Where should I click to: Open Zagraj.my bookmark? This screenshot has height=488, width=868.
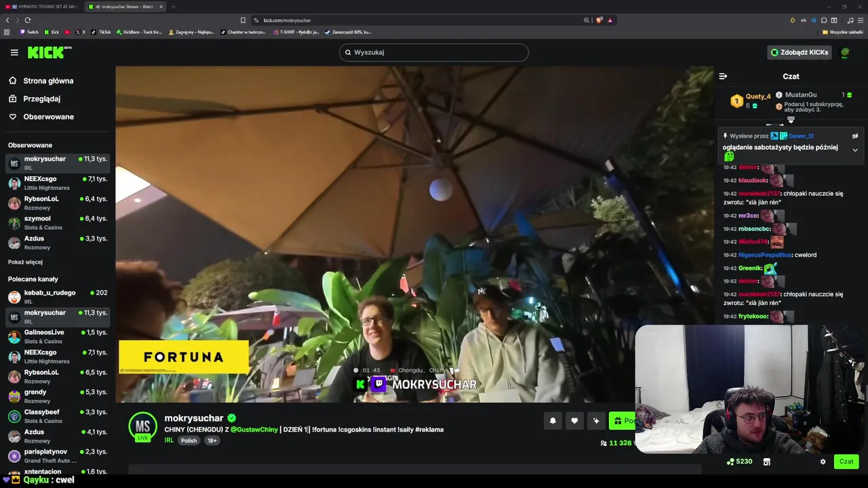coord(191,32)
